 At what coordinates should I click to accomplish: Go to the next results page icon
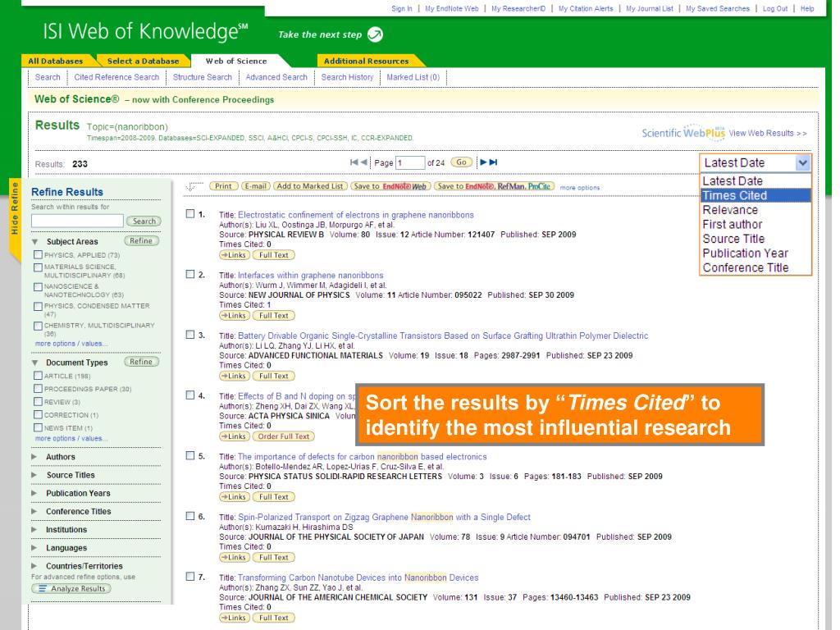tap(483, 162)
